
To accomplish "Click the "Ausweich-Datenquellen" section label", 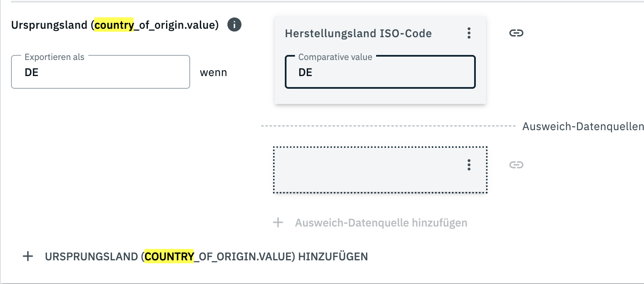I will 583,126.
